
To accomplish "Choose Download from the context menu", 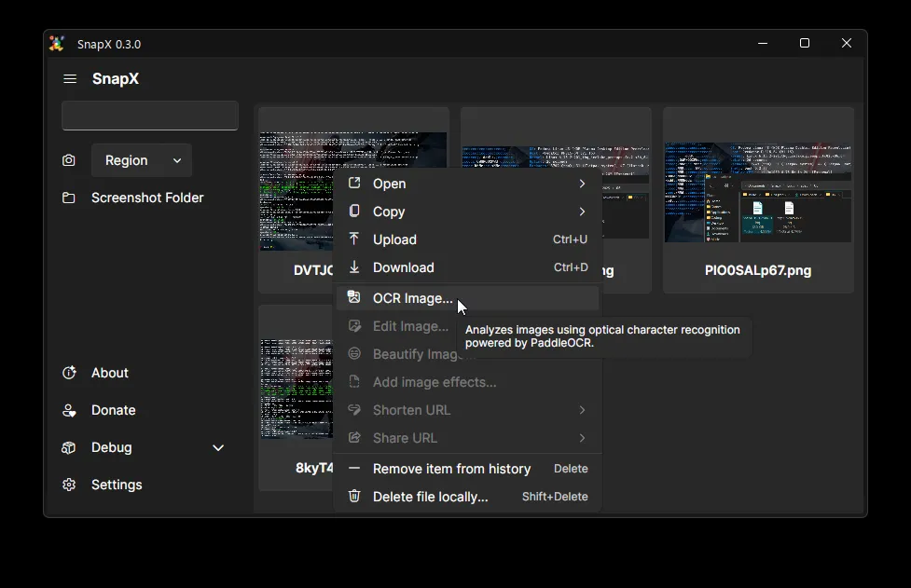I will tap(403, 267).
